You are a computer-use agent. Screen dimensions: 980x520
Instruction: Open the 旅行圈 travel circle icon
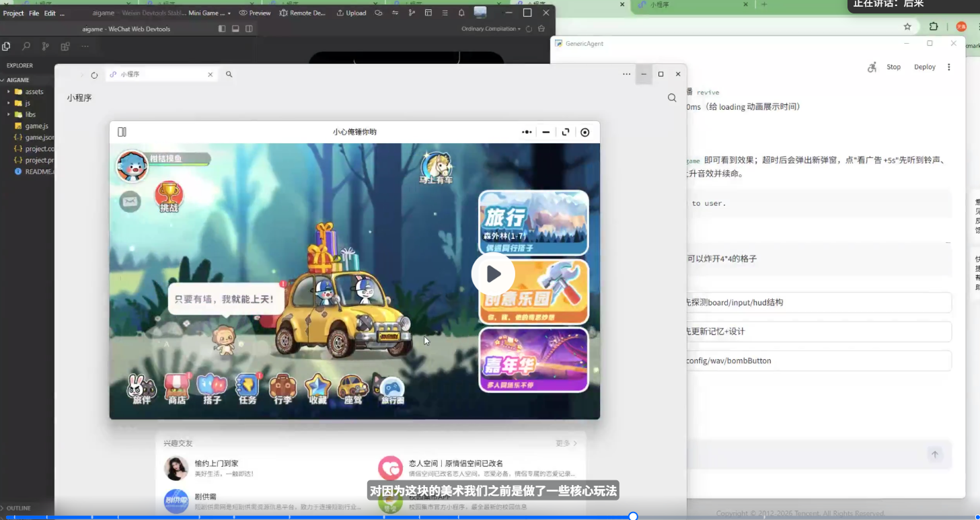(x=392, y=389)
